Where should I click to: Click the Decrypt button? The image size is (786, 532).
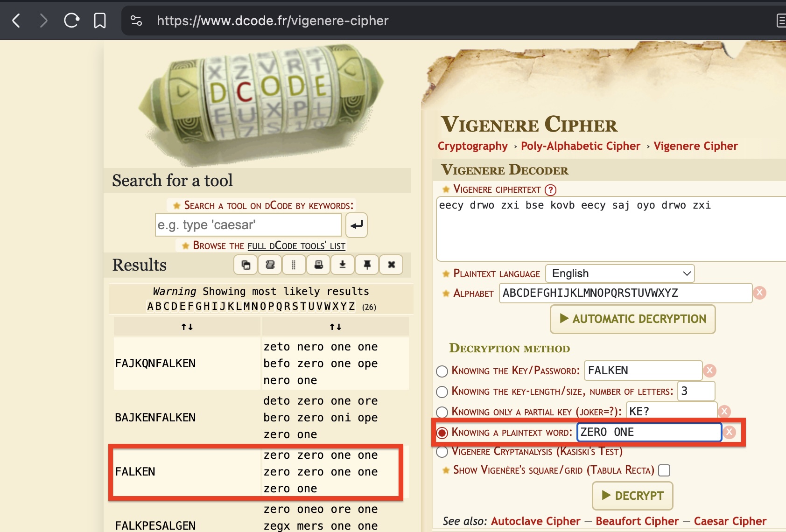[632, 496]
